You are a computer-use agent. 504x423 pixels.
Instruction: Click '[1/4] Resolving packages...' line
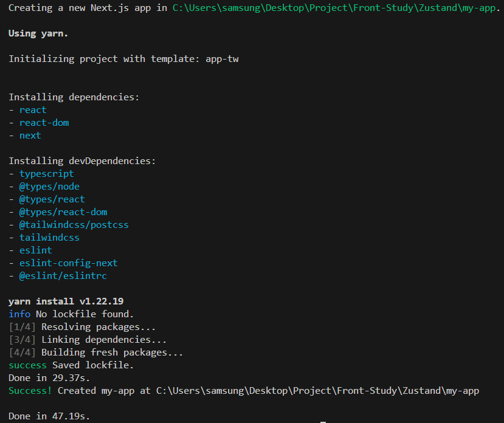82,327
